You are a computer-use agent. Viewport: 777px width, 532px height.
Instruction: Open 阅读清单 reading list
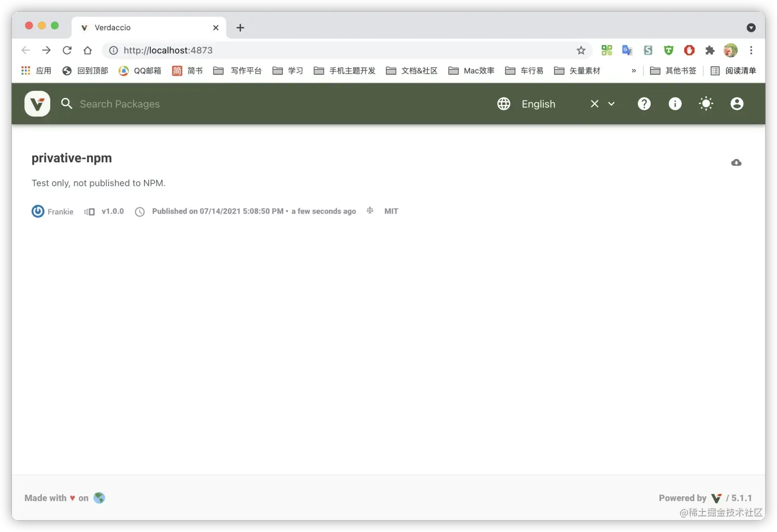(733, 70)
